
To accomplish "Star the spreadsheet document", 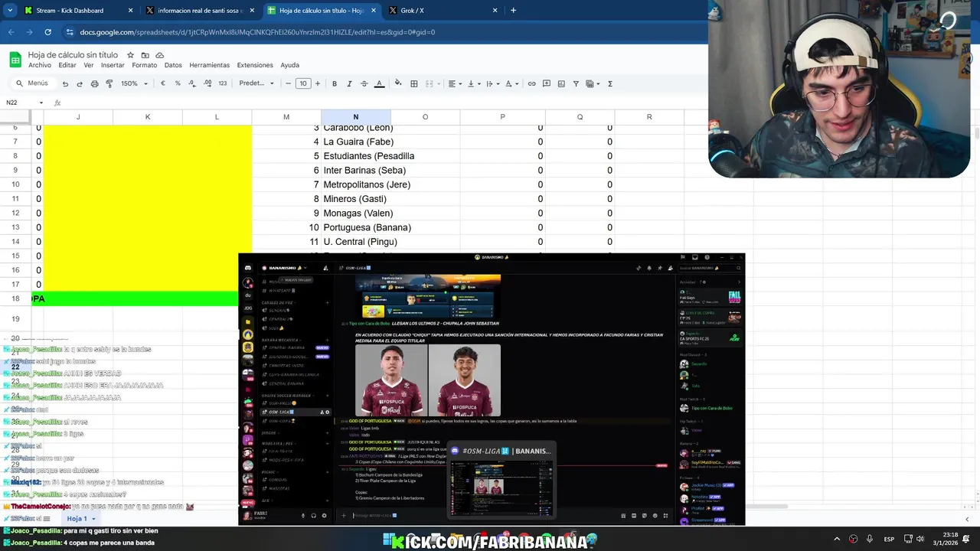I will [x=130, y=55].
